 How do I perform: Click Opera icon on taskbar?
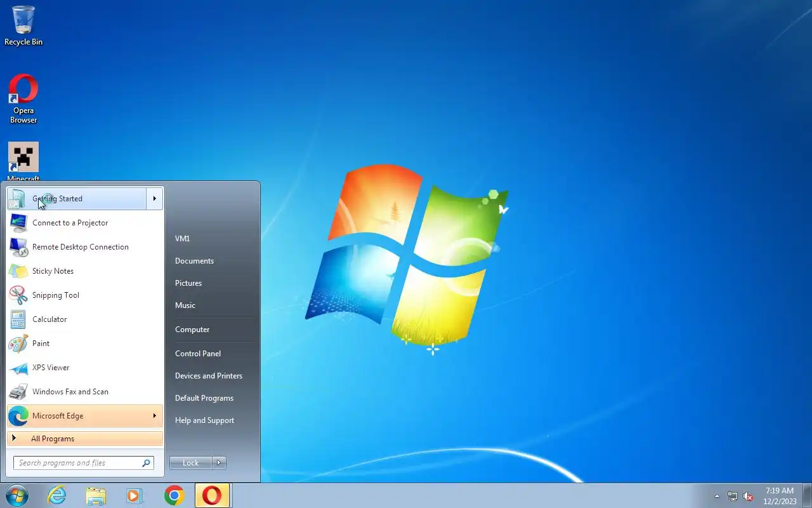click(212, 495)
